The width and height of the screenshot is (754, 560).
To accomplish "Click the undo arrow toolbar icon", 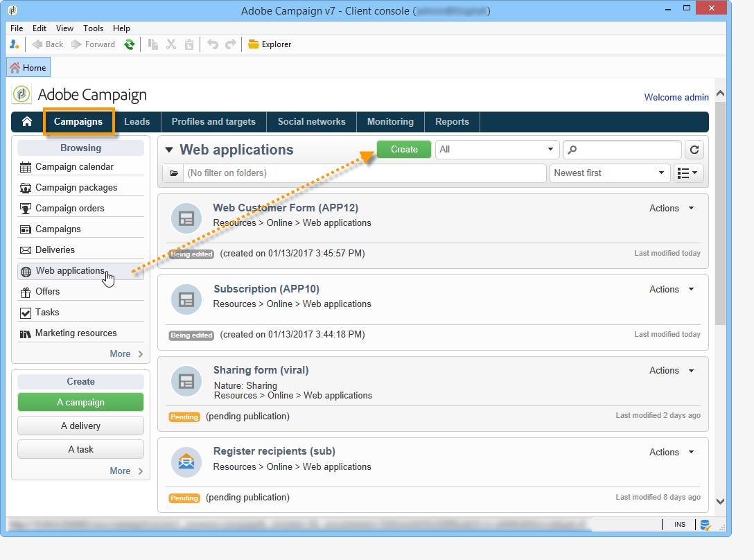I will point(213,44).
